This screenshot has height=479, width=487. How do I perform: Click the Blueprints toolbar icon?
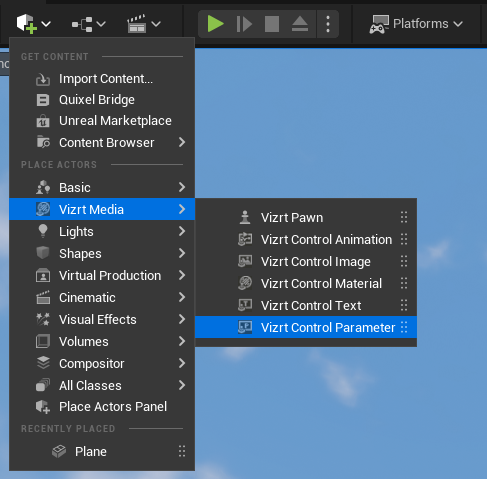click(89, 24)
